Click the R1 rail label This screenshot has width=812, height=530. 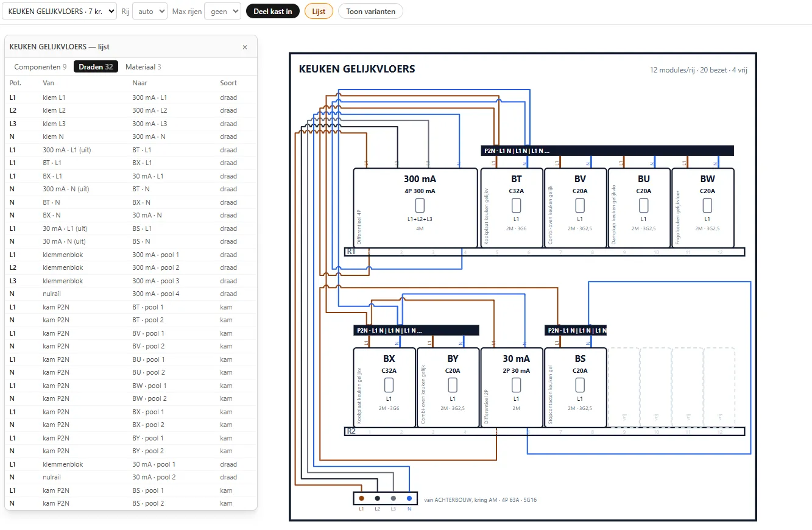[351, 252]
